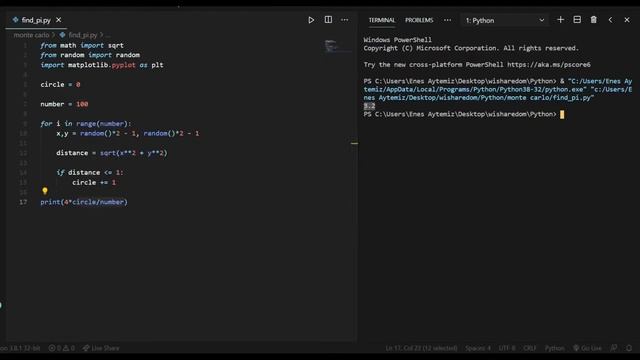Click the highlighted 3.2 terminal output
Image resolution: width=640 pixels, height=360 pixels.
click(x=369, y=106)
